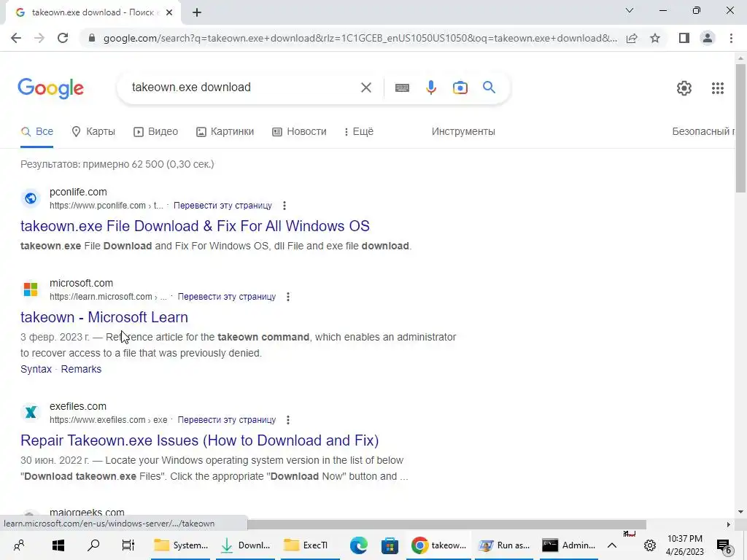Open the microsoft.com result options dots
Image resolution: width=747 pixels, height=560 pixels.
click(x=288, y=297)
